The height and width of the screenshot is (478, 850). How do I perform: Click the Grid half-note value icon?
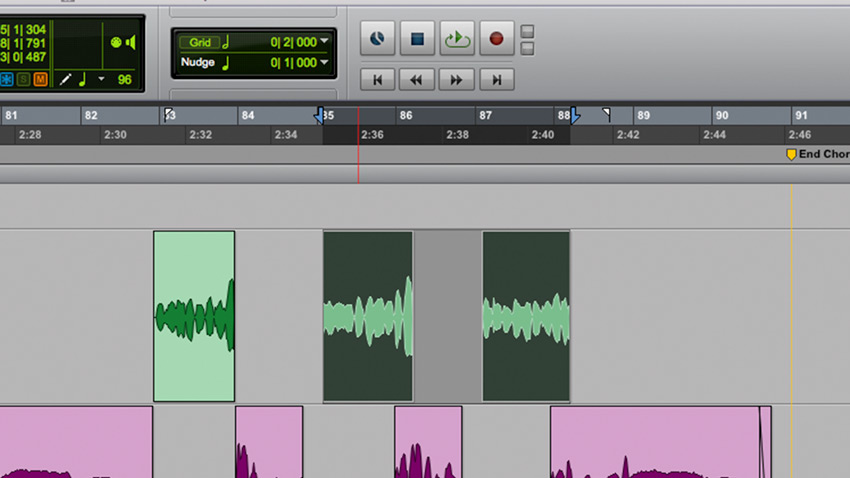[x=226, y=42]
